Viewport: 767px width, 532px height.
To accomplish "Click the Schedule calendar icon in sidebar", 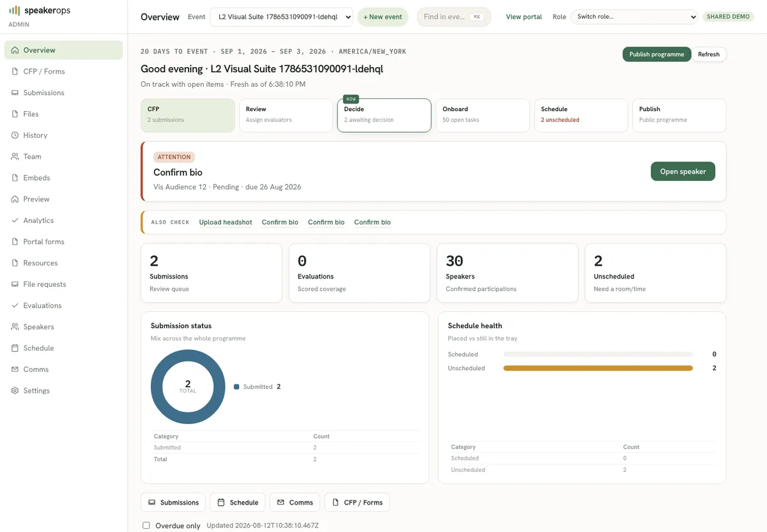I will click(x=15, y=348).
